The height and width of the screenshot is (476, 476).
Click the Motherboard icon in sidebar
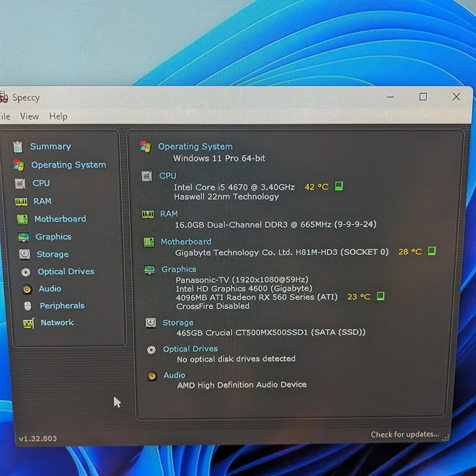22,219
